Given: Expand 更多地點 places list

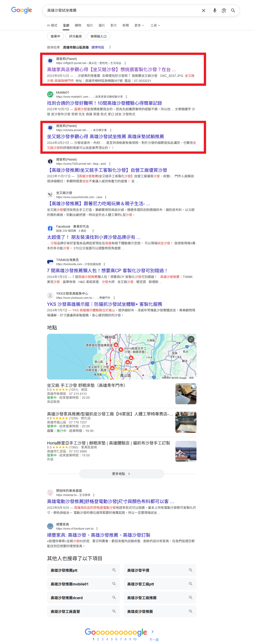Looking at the screenshot, I should [121, 474].
